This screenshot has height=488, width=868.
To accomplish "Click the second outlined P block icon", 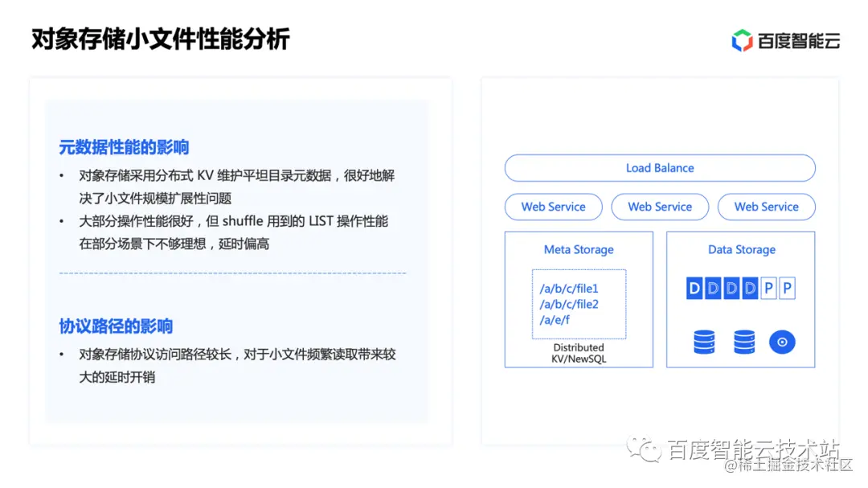I will tap(788, 288).
